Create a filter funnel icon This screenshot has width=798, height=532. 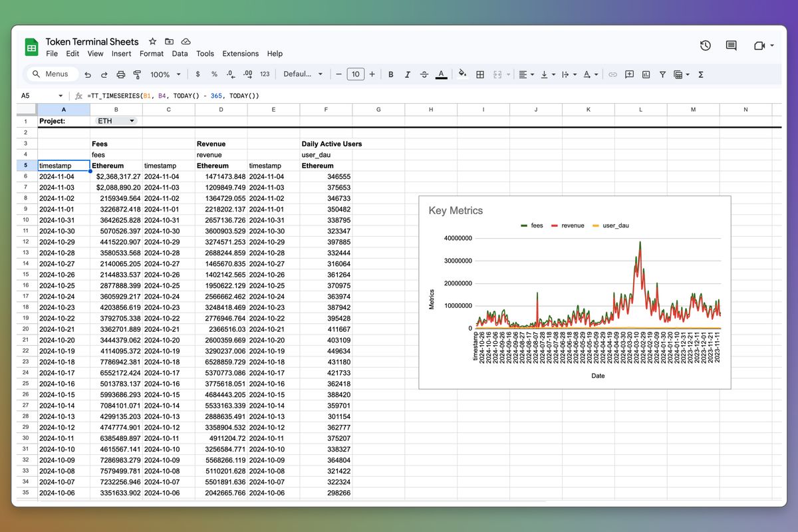pyautogui.click(x=662, y=74)
